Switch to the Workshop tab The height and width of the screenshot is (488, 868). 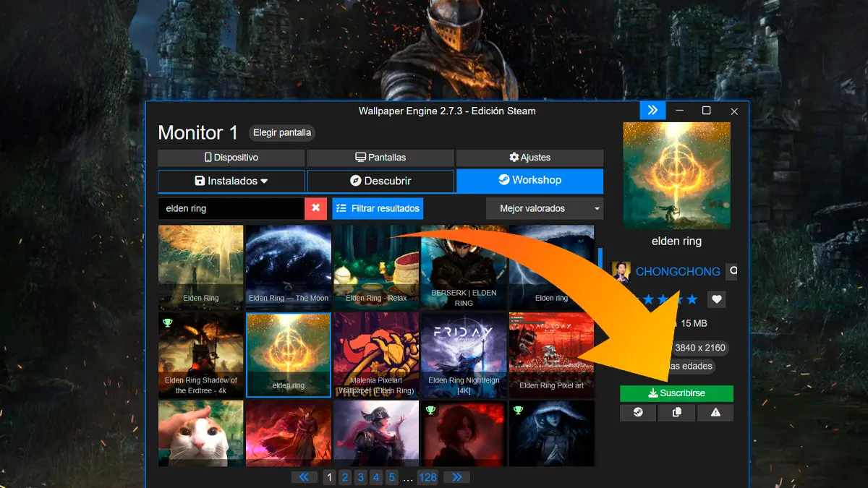point(529,181)
